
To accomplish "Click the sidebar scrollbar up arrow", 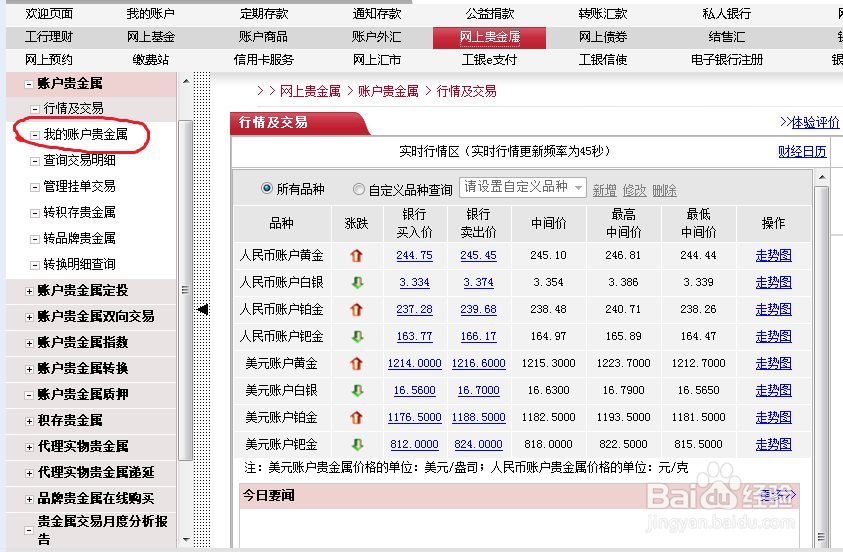I will coord(185,82).
